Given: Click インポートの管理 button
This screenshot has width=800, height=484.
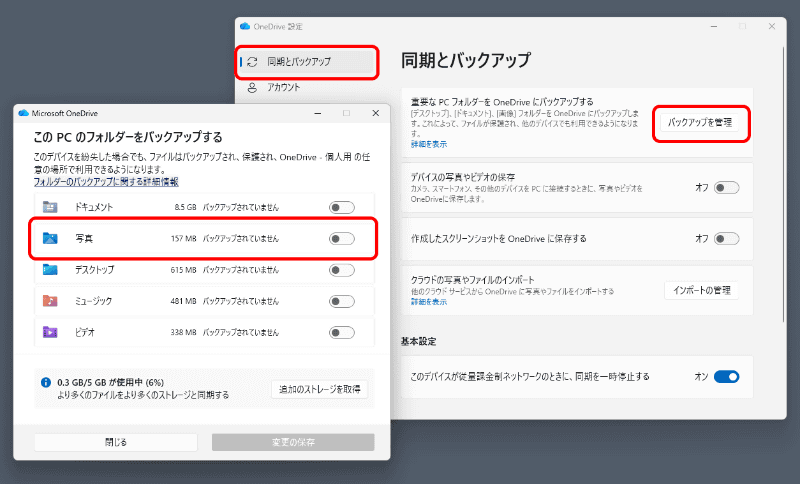Looking at the screenshot, I should click(702, 290).
